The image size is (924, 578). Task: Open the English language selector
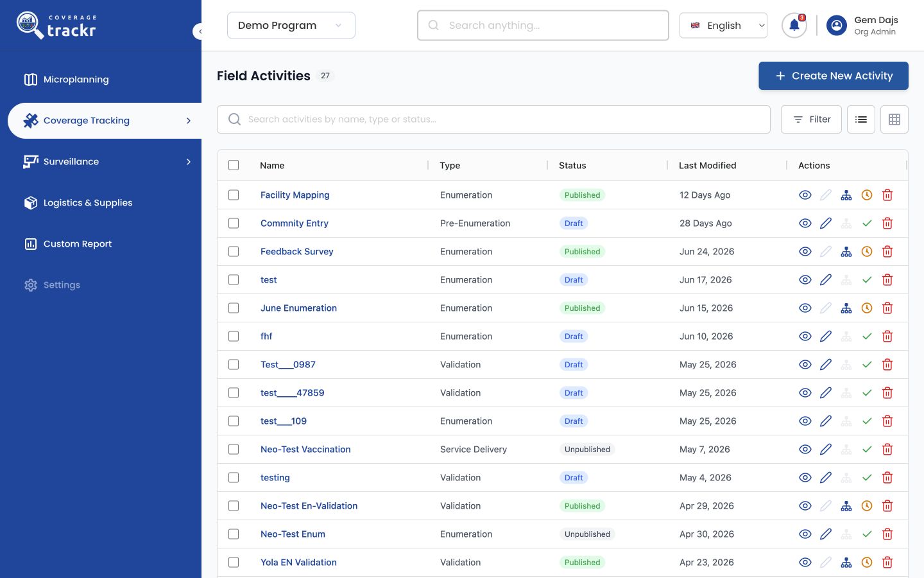tap(723, 26)
